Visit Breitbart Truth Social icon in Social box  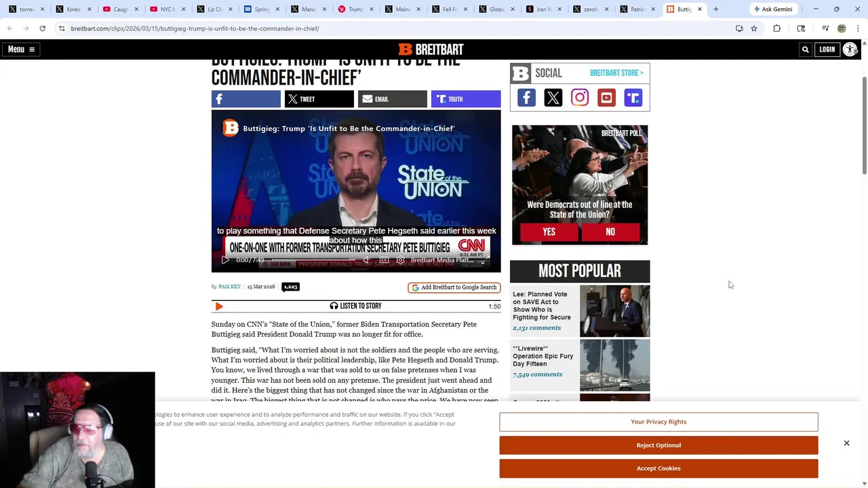[x=633, y=98]
